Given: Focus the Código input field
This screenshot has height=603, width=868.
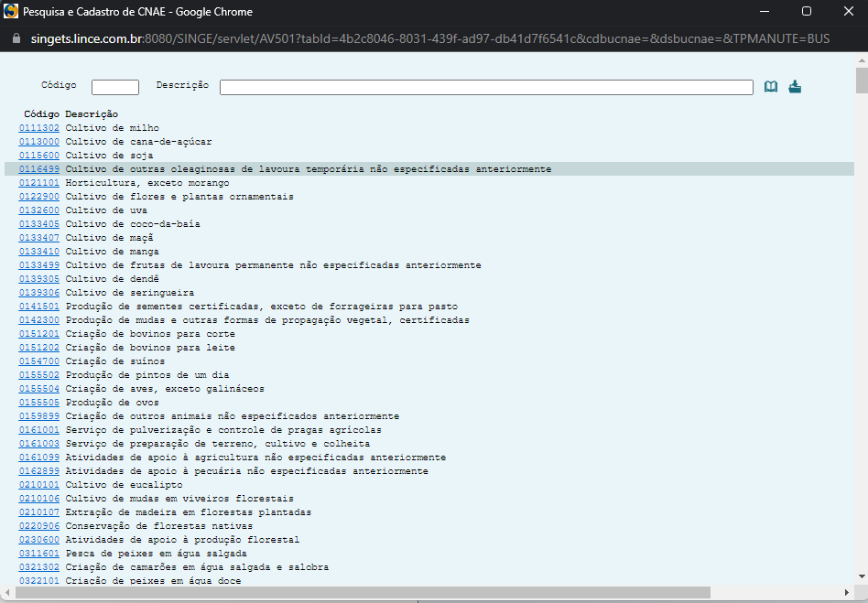Looking at the screenshot, I should pyautogui.click(x=115, y=87).
